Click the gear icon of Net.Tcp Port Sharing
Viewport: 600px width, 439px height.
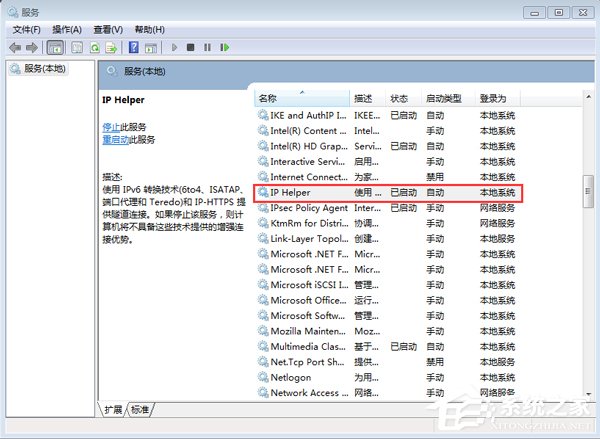[x=263, y=362]
